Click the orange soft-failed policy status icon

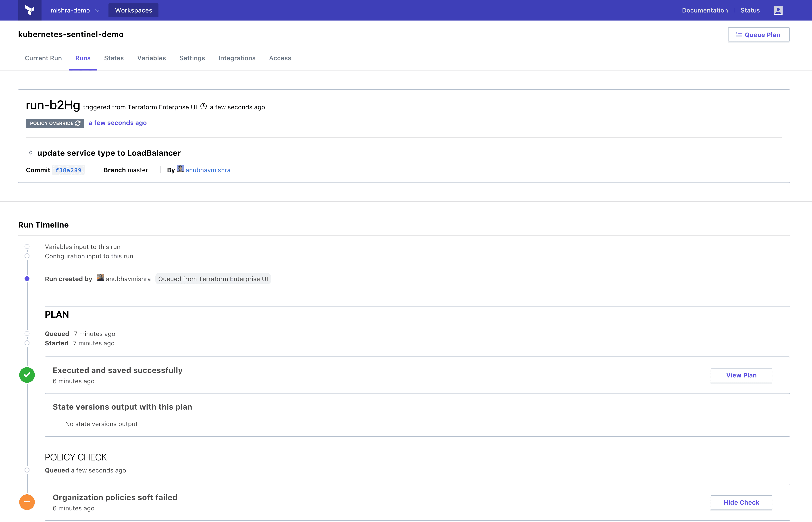27,502
